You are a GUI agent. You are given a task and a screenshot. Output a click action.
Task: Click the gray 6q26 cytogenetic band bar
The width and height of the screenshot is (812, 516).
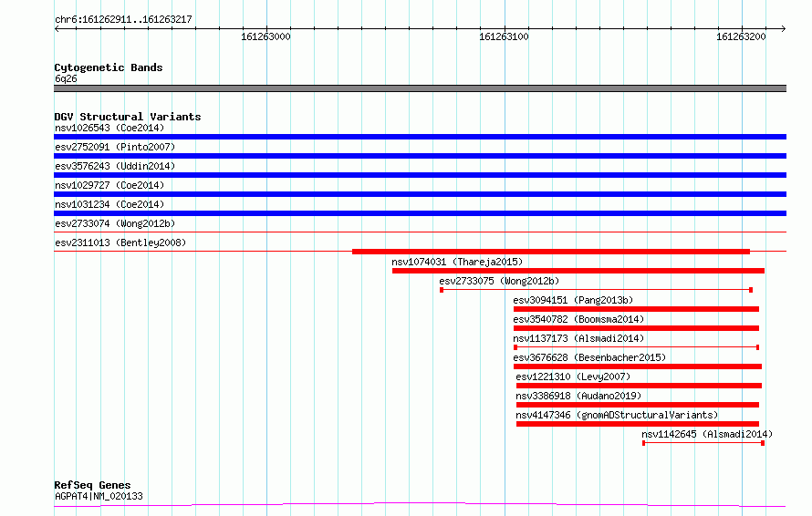coord(420,88)
